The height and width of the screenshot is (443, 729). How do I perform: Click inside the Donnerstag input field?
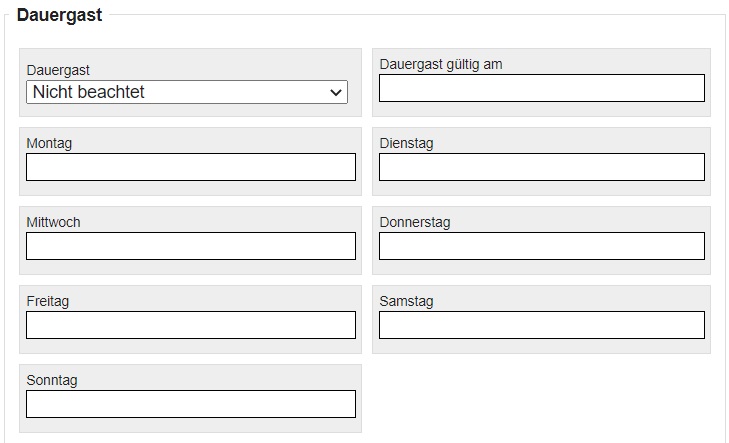coord(542,246)
